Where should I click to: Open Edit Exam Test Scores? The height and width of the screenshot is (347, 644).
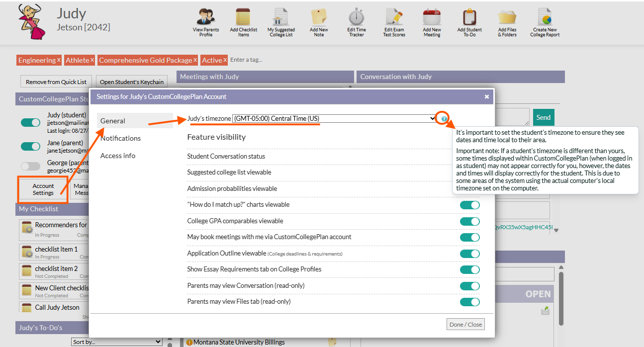point(394,16)
